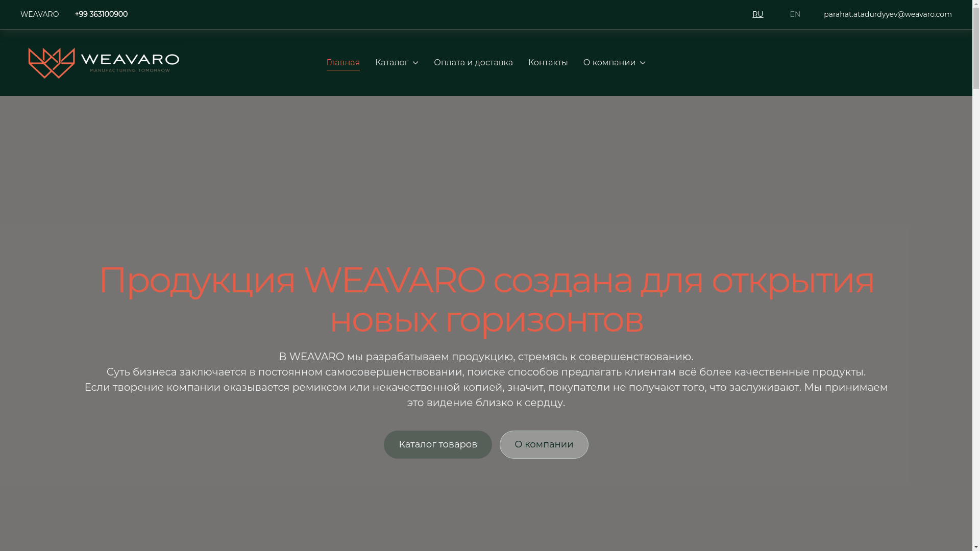Click the Weavaro logo in the header

pyautogui.click(x=104, y=63)
